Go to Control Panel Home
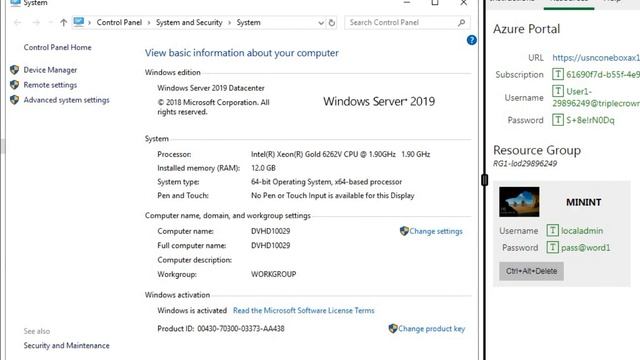 pos(57,47)
